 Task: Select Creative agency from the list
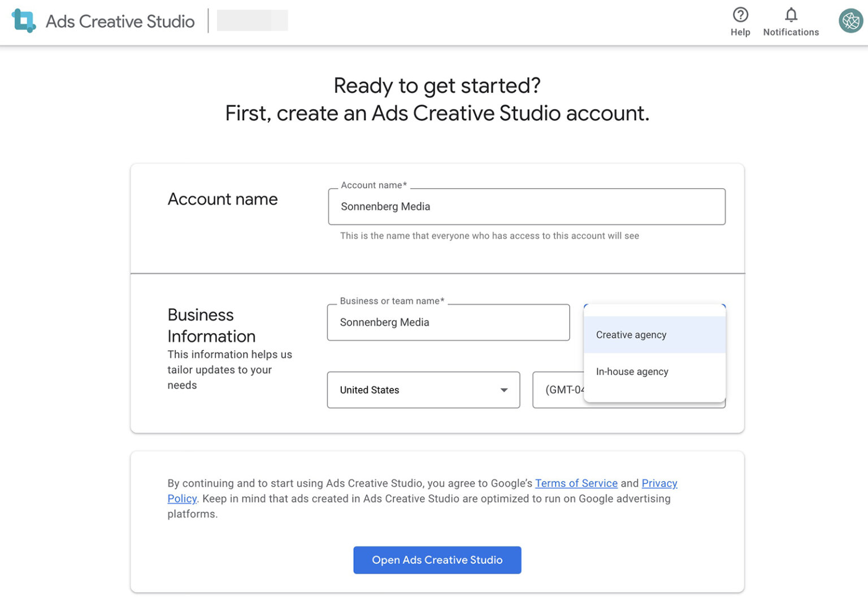[x=631, y=334]
